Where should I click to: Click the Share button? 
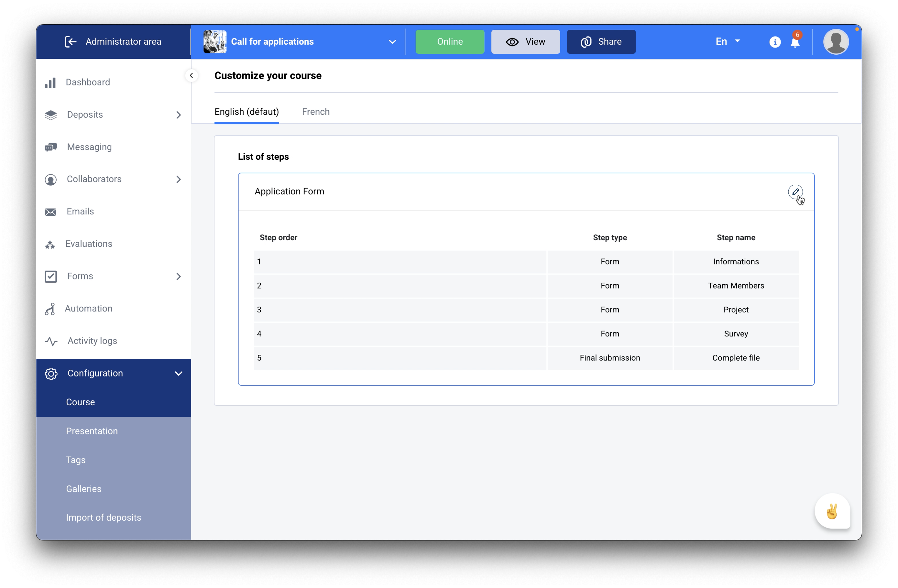[x=601, y=41]
